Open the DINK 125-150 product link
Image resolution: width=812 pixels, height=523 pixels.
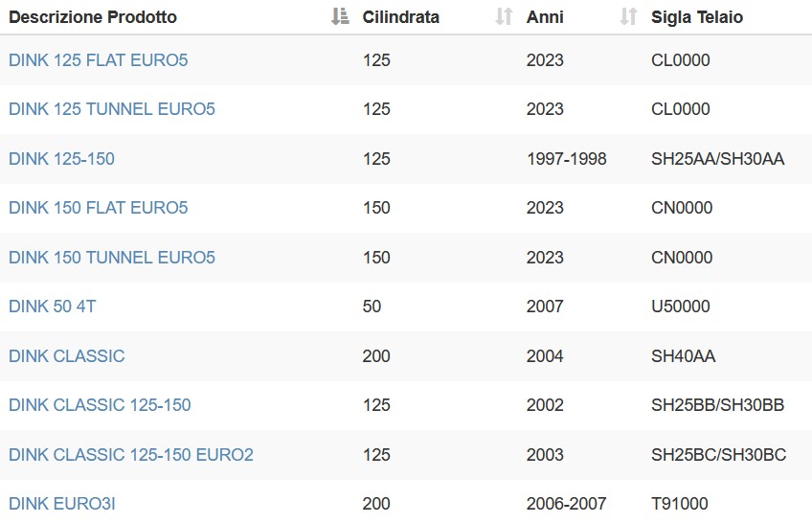coord(61,159)
